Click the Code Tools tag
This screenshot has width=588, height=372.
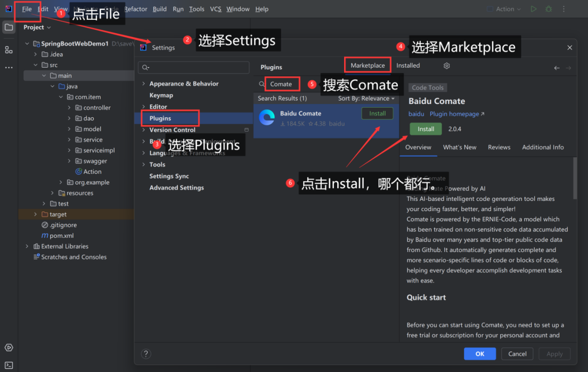428,87
